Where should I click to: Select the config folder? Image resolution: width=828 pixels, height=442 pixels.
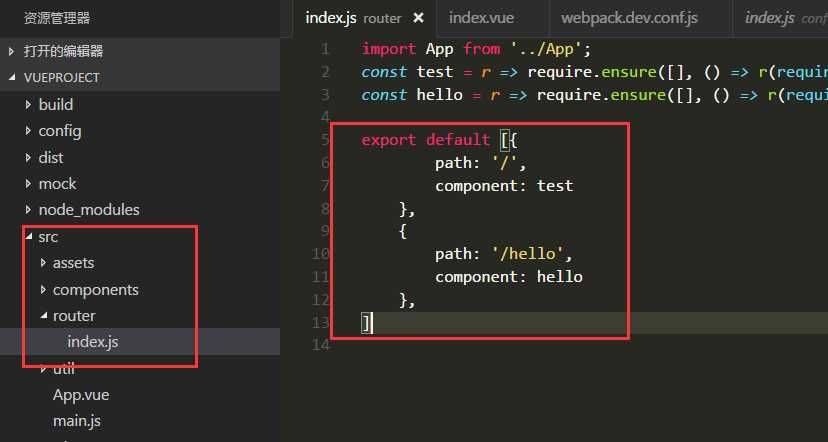tap(60, 131)
